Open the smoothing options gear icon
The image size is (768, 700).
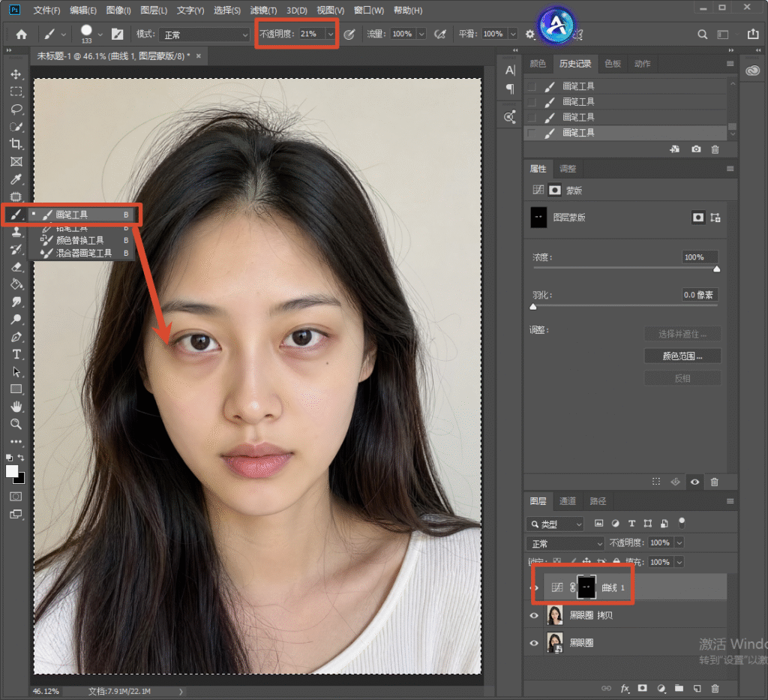(x=529, y=35)
